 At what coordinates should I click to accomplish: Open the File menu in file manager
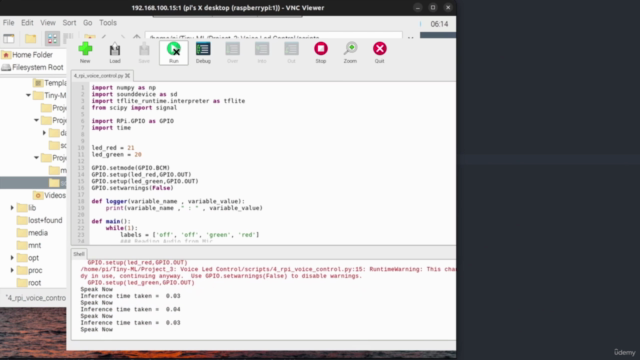8,23
